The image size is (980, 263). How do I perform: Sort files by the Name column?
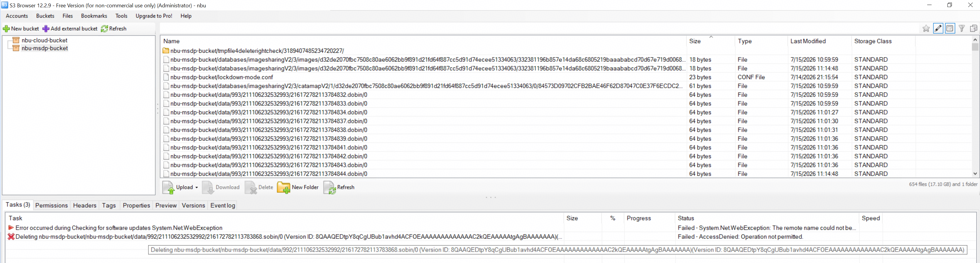tap(423, 41)
